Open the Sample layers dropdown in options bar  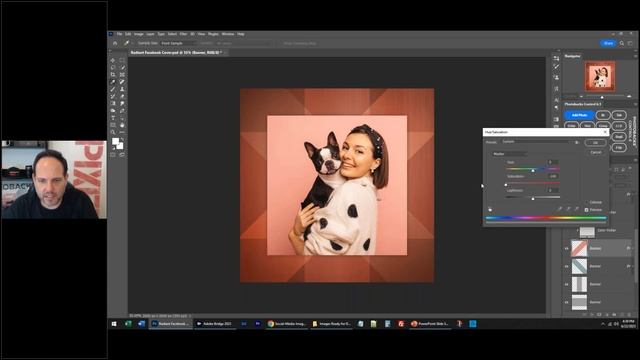point(243,43)
